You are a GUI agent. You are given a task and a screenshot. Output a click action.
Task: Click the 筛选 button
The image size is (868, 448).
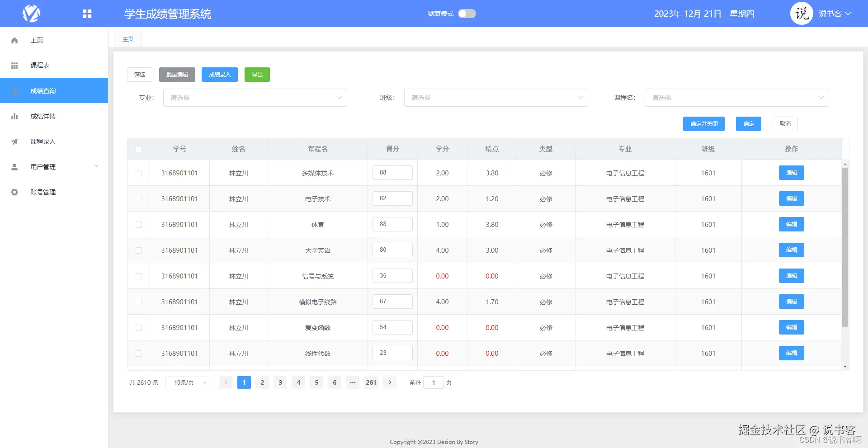pos(140,75)
